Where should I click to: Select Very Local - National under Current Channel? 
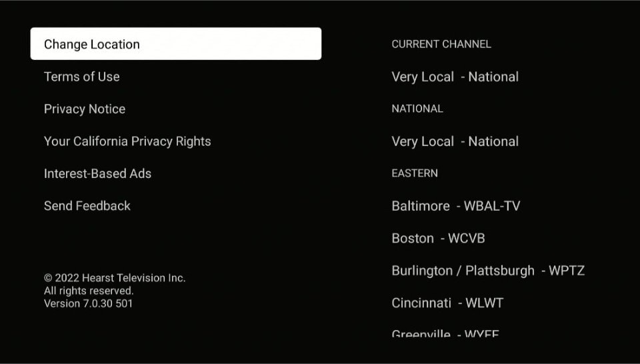455,77
